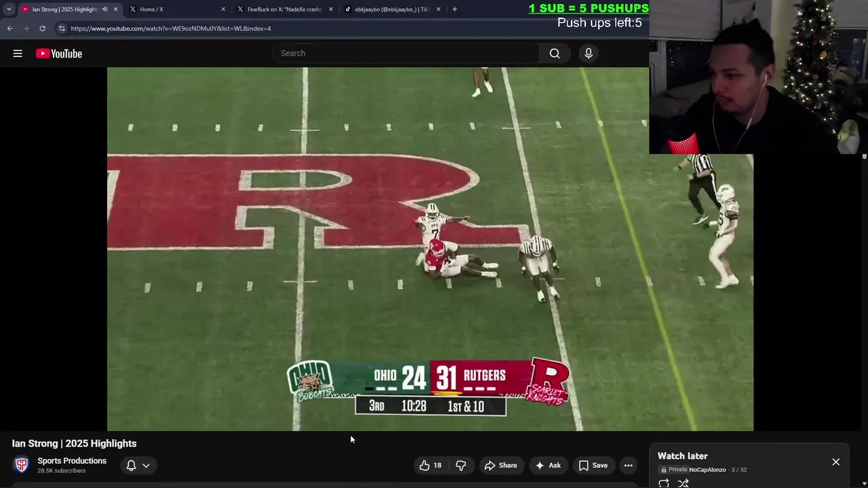Close the Ian Strong Highlights tab

[x=115, y=9]
